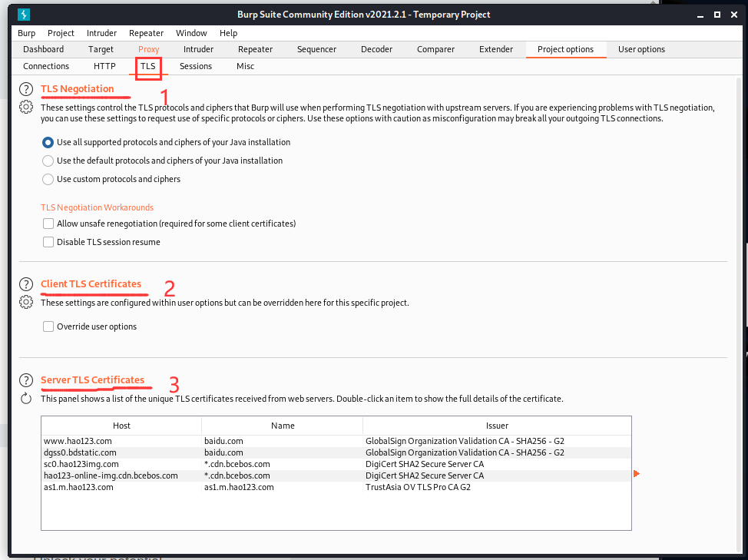Select the Project options tab
The width and height of the screenshot is (748, 560).
pos(566,49)
